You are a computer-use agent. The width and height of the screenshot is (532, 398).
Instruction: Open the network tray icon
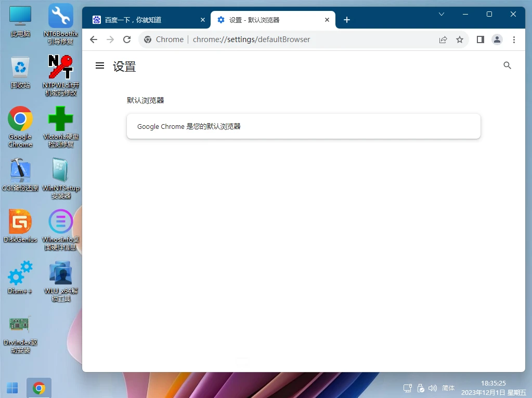click(x=408, y=388)
